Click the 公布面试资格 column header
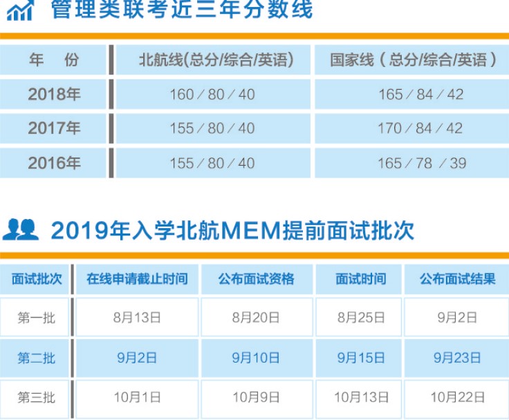Image resolution: width=509 pixels, height=420 pixels. click(256, 279)
